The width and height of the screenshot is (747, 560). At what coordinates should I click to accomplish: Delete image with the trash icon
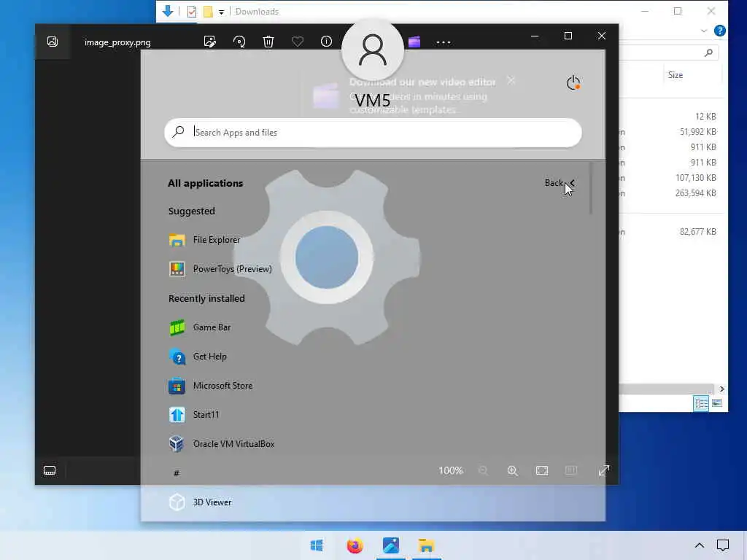tap(268, 42)
